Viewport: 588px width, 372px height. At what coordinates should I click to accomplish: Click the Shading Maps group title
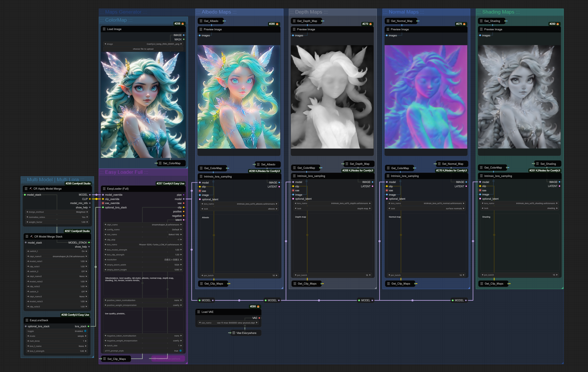498,12
